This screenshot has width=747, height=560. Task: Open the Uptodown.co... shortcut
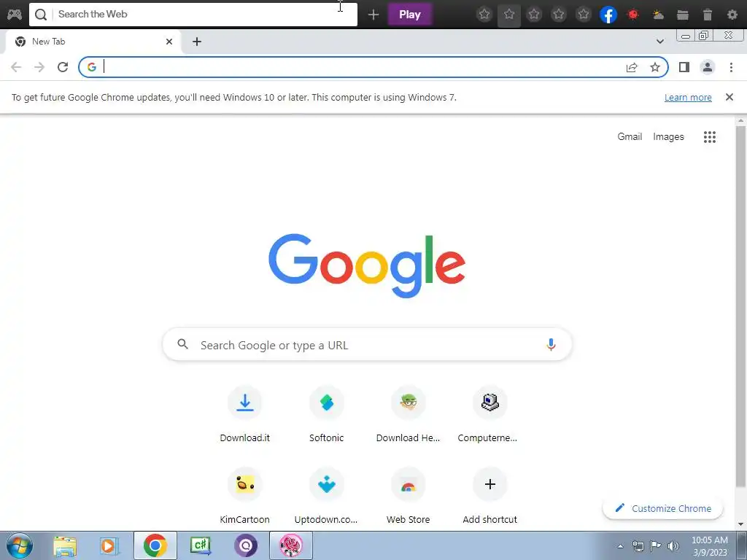pyautogui.click(x=326, y=495)
